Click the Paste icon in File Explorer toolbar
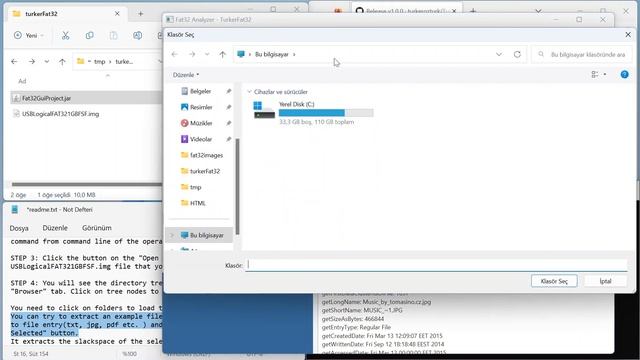The height and width of the screenshot is (360, 640). 113,36
